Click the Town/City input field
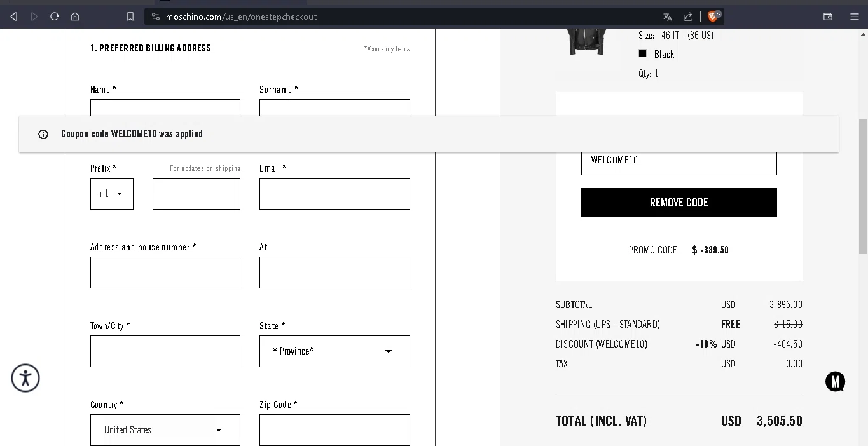 coord(165,351)
